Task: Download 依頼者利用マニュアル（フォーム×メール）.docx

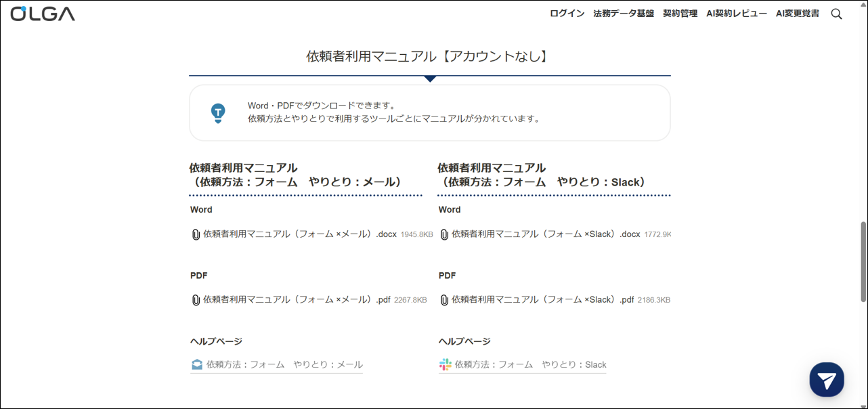Action: (300, 234)
